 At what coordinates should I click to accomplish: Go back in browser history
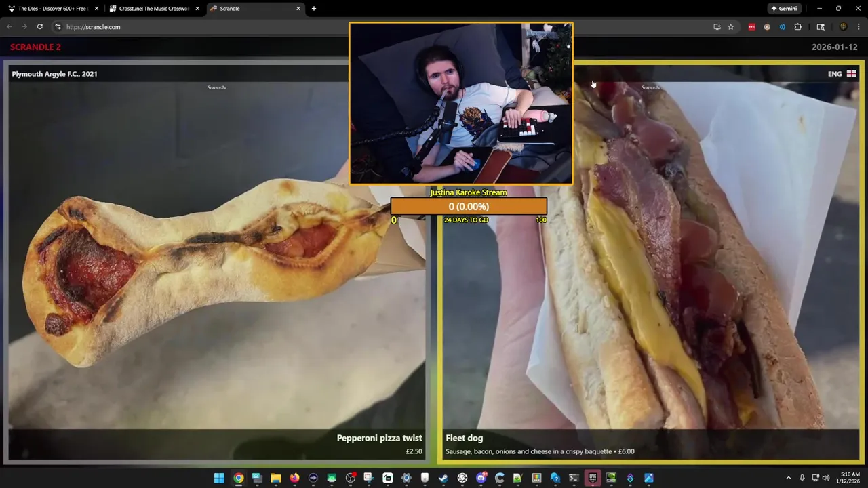9,26
